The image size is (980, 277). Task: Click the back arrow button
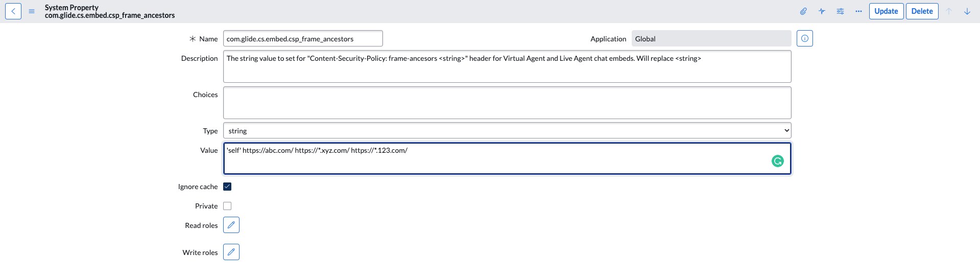point(13,11)
